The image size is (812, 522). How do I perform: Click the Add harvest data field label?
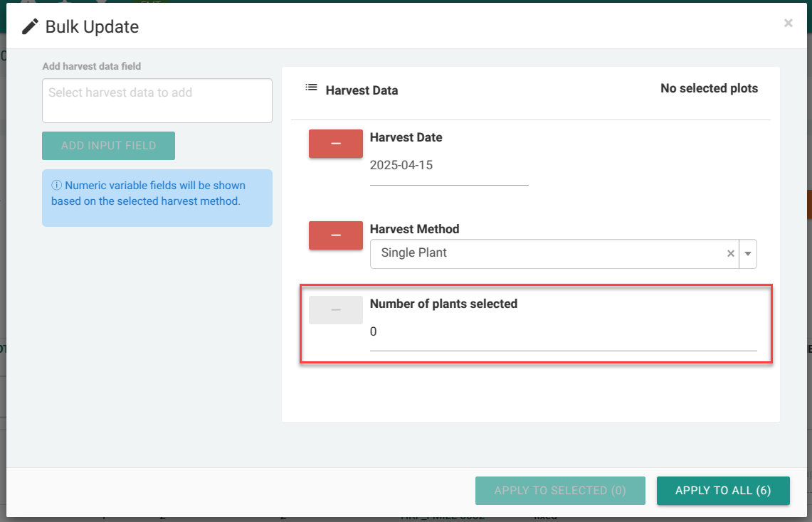click(x=92, y=66)
